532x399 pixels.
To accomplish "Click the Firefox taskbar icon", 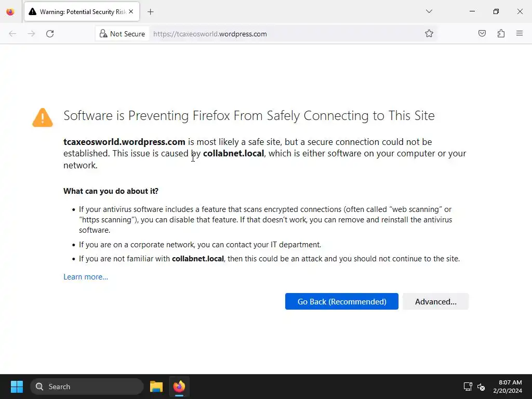I will click(179, 387).
